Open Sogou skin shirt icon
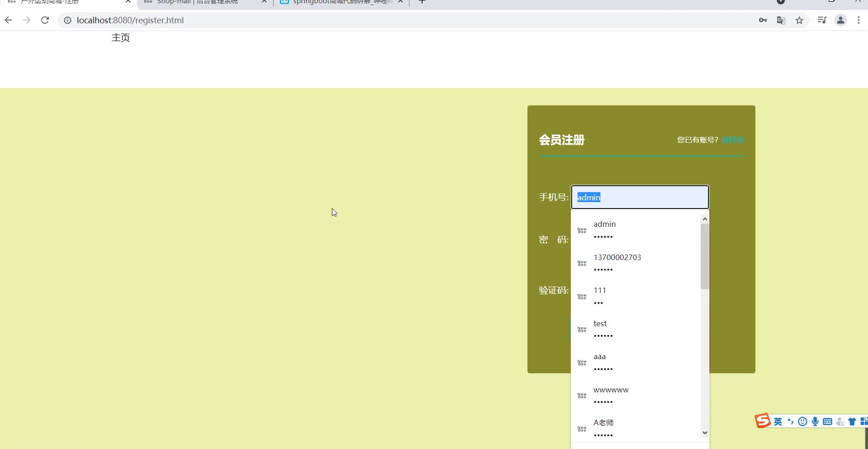 tap(852, 422)
